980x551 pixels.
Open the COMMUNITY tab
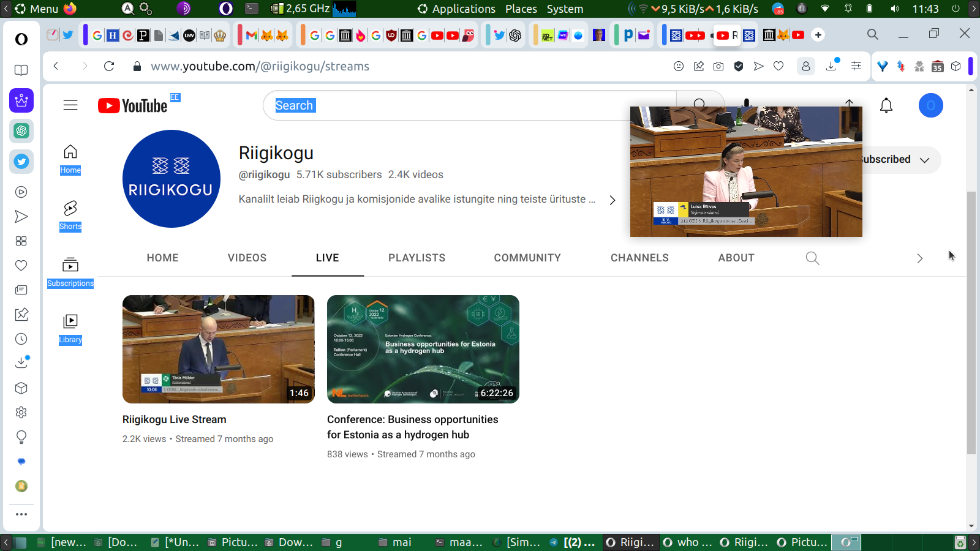[x=527, y=258]
